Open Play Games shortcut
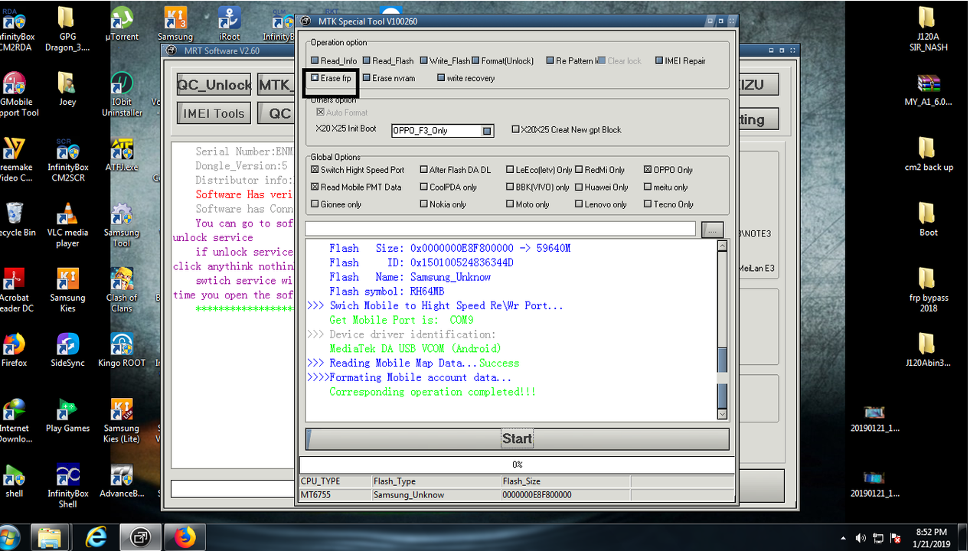 click(x=67, y=416)
